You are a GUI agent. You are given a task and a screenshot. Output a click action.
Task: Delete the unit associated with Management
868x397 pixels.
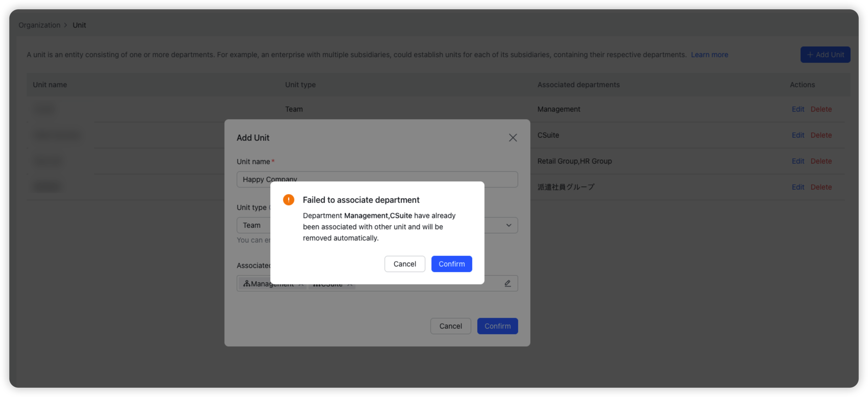click(x=821, y=109)
